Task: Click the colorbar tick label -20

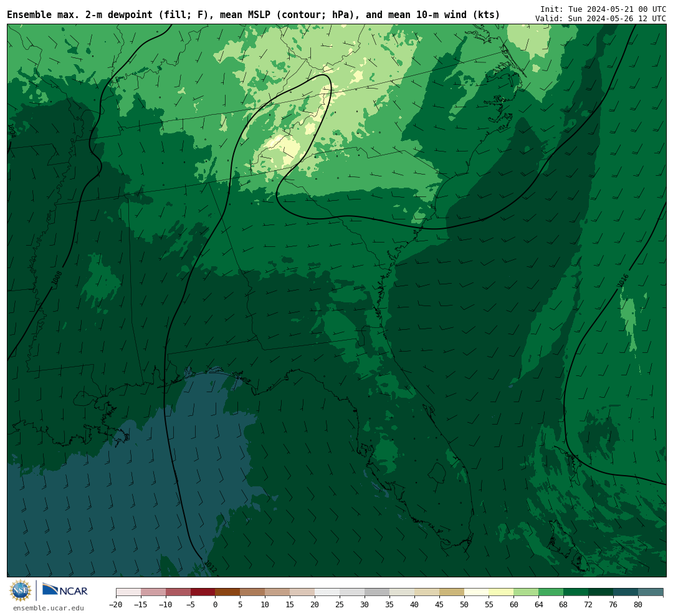Action: [115, 605]
